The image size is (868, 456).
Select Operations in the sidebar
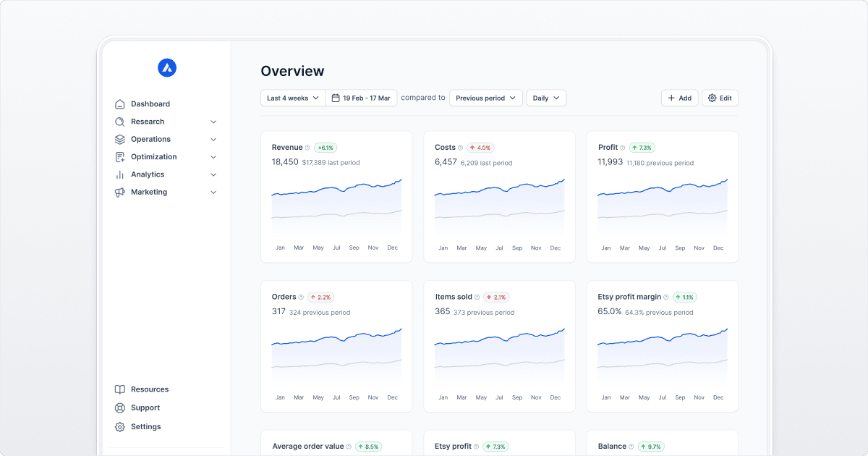point(151,139)
